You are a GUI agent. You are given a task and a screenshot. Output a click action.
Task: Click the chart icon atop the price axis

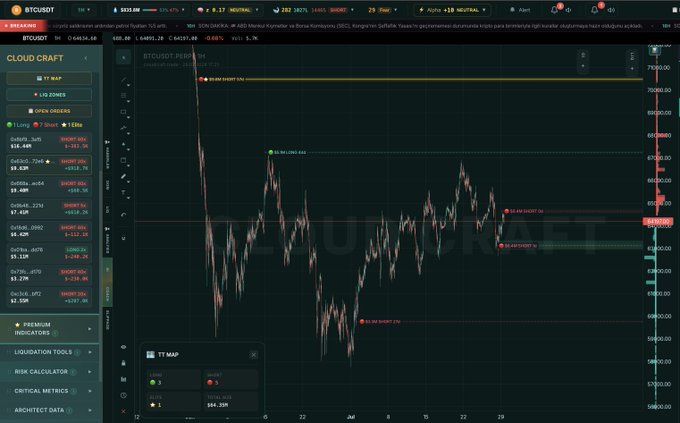[654, 50]
